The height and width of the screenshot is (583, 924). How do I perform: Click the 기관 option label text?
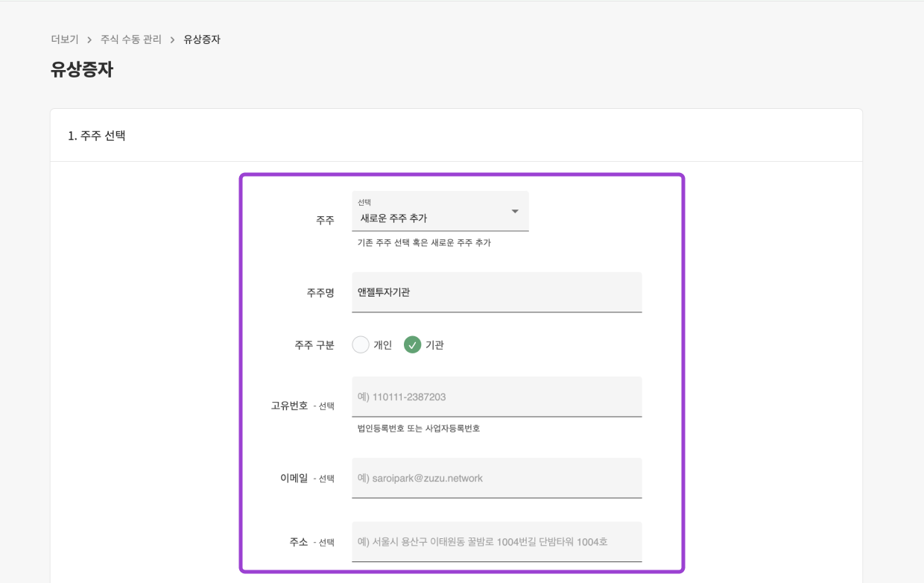click(434, 345)
